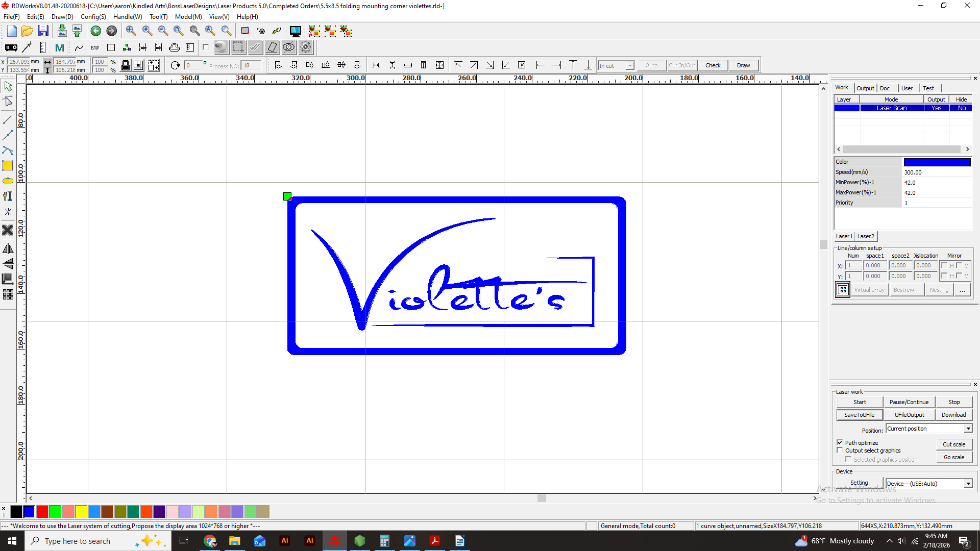Toggle Path optimize checkbox
Image resolution: width=980 pixels, height=551 pixels.
point(840,442)
